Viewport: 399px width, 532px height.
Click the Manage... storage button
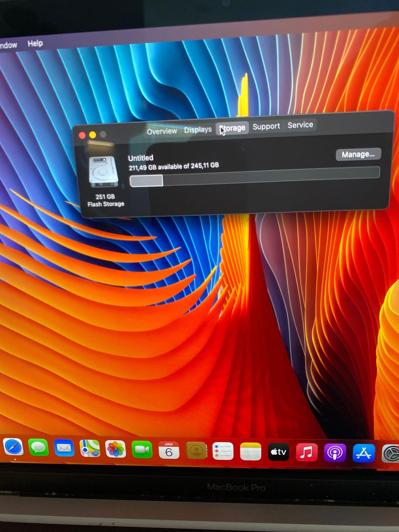(x=358, y=155)
